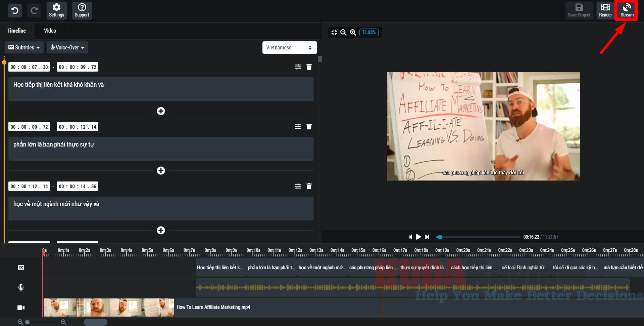
Task: Zoom in the video preview
Action: pos(353,32)
